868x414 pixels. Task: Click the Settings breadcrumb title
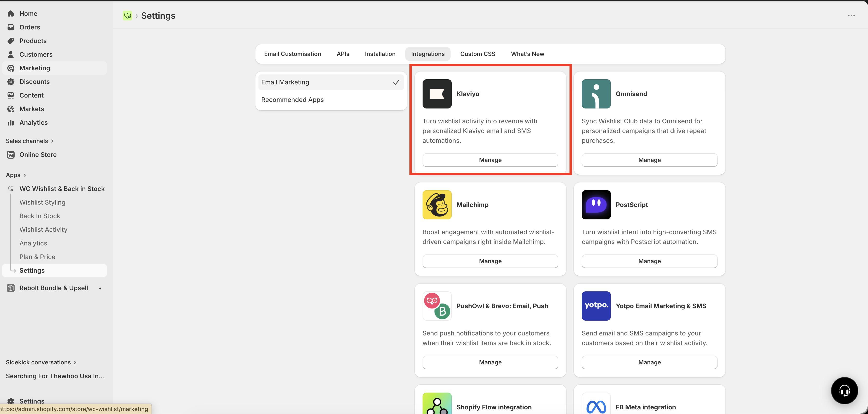tap(158, 16)
